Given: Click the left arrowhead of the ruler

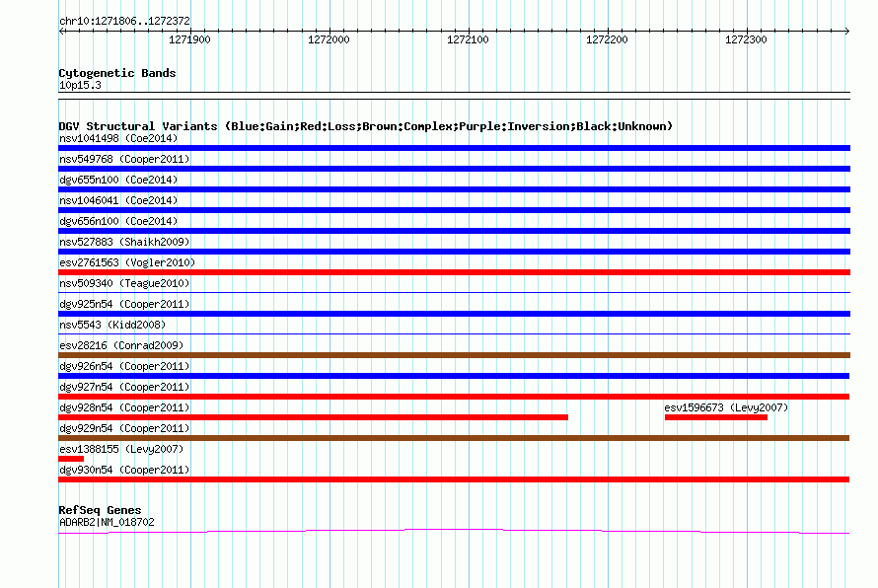Looking at the screenshot, I should tap(61, 31).
